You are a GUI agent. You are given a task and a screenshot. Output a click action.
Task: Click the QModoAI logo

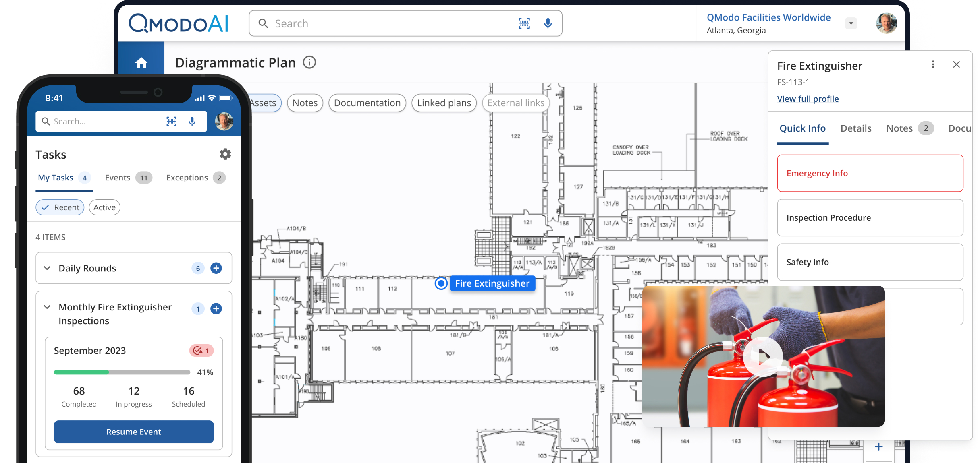tap(179, 23)
